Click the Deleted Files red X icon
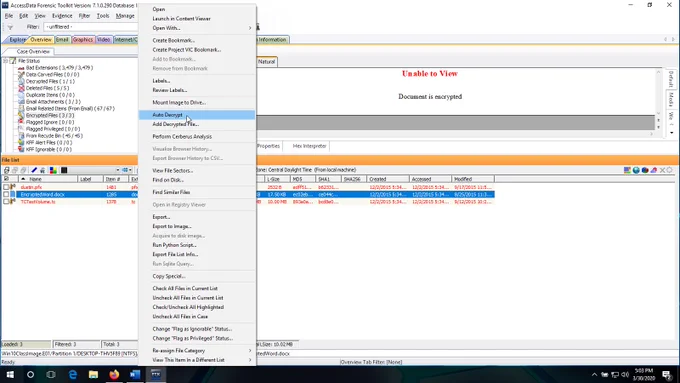Viewport: 680px width, 383px height. tap(21, 88)
